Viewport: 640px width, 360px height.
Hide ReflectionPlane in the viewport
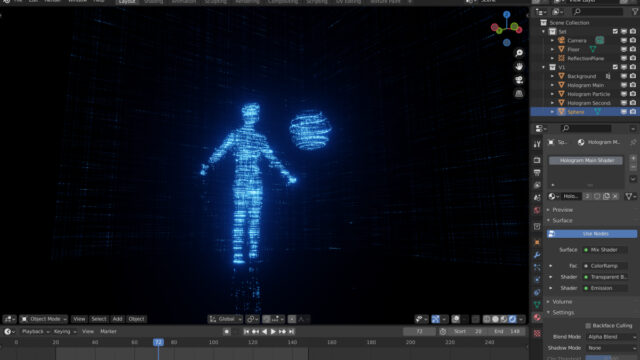tap(624, 58)
